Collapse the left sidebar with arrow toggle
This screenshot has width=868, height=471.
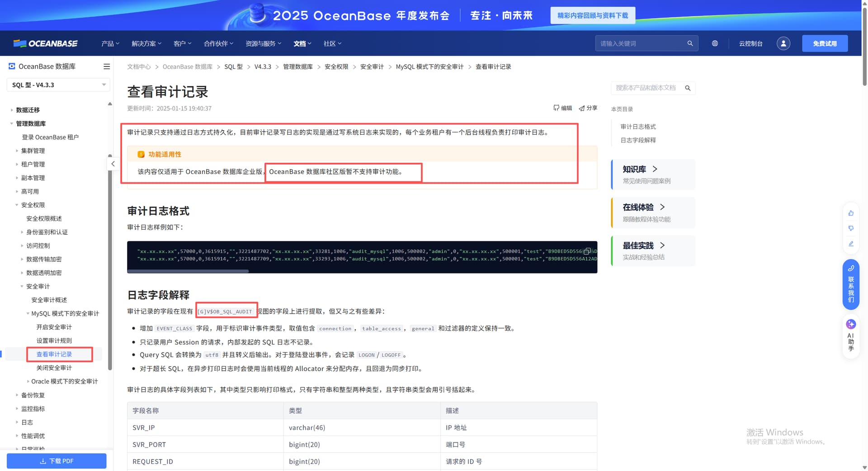pyautogui.click(x=113, y=164)
